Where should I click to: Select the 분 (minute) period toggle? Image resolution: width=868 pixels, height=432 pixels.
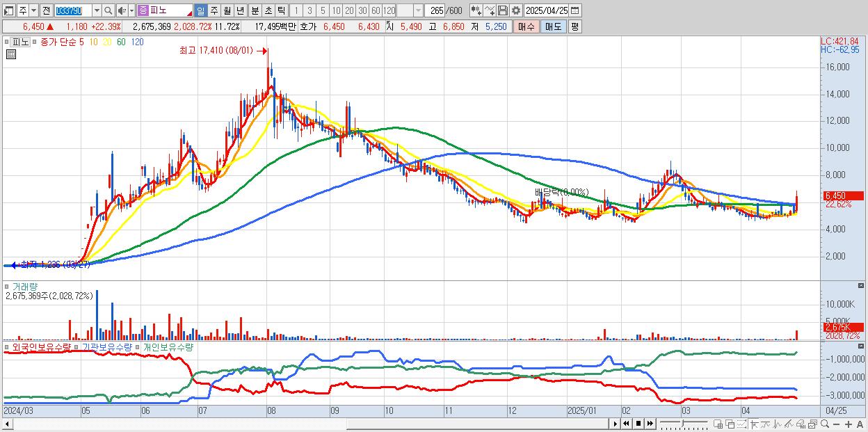coord(255,10)
